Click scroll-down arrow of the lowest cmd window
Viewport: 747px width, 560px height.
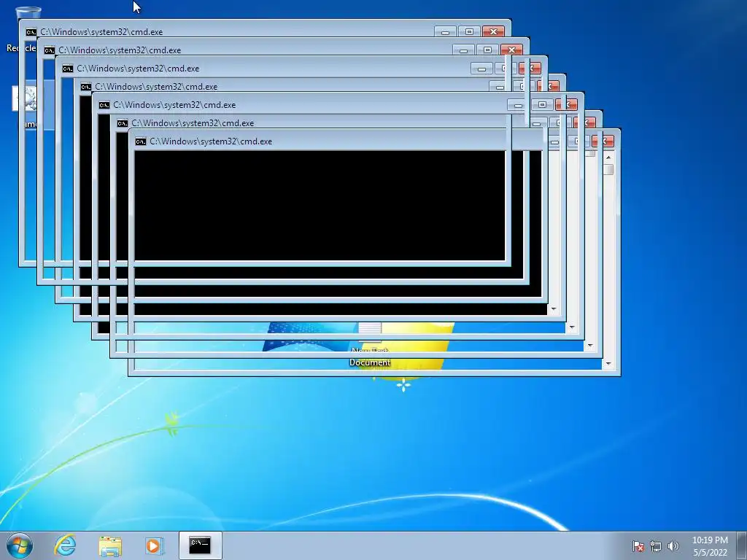point(608,364)
